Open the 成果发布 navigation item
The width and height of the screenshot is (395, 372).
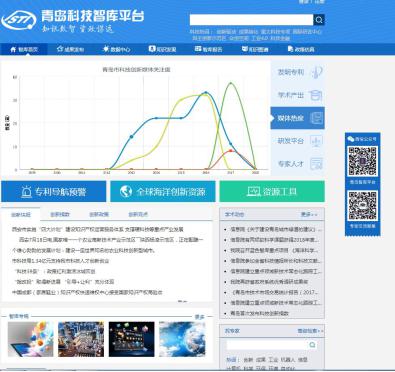click(x=70, y=49)
